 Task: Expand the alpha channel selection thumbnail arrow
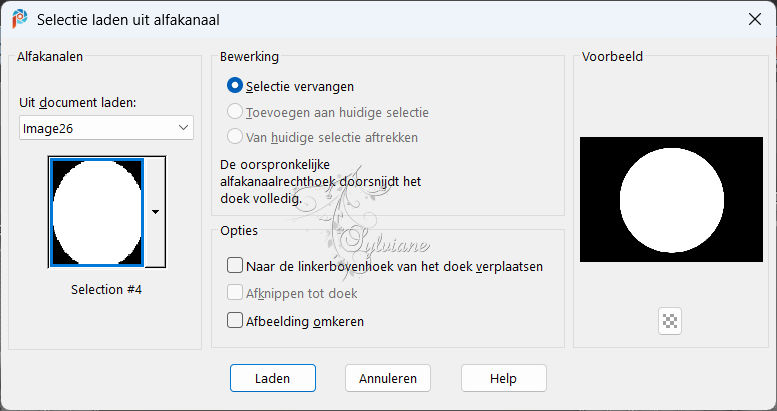click(156, 212)
